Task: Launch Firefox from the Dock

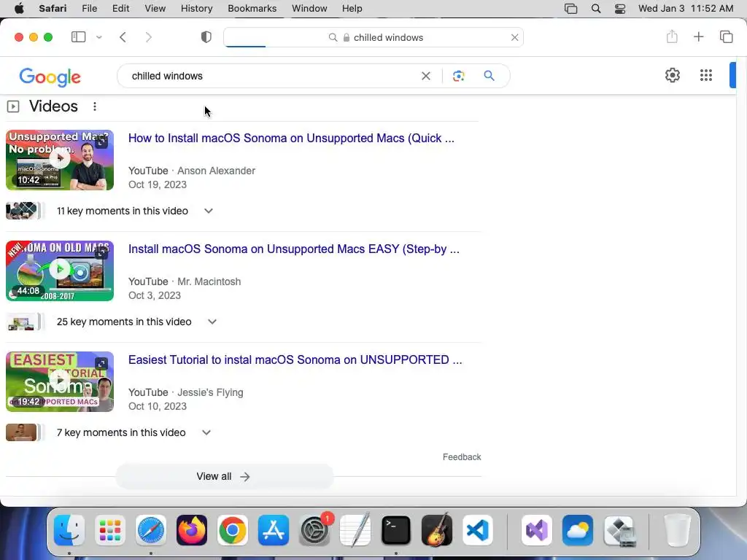Action: (192, 530)
